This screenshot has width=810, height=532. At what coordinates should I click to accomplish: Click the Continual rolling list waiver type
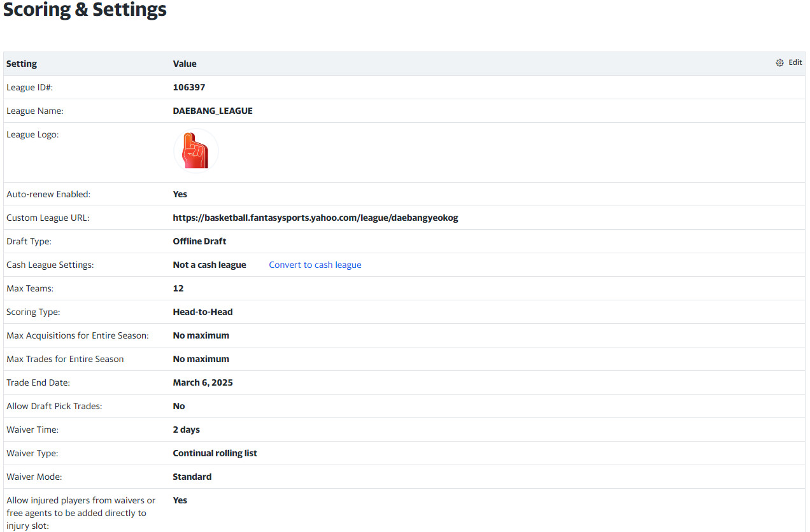point(215,453)
